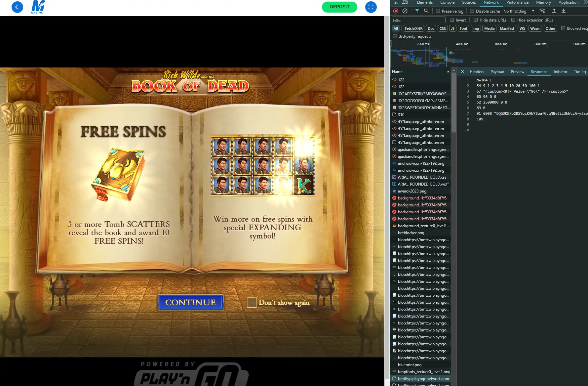Open the No throttling dropdown
Image resolution: width=588 pixels, height=386 pixels.
coord(519,11)
